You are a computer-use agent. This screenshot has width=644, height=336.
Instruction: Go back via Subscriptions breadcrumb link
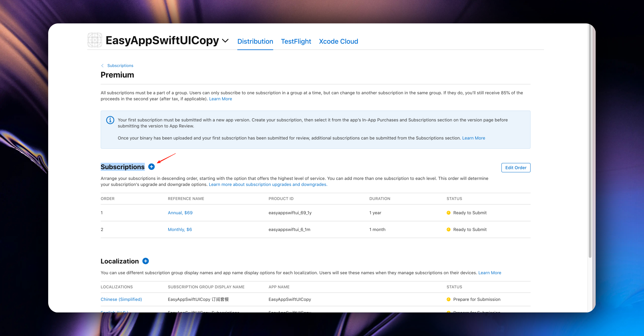click(x=120, y=65)
